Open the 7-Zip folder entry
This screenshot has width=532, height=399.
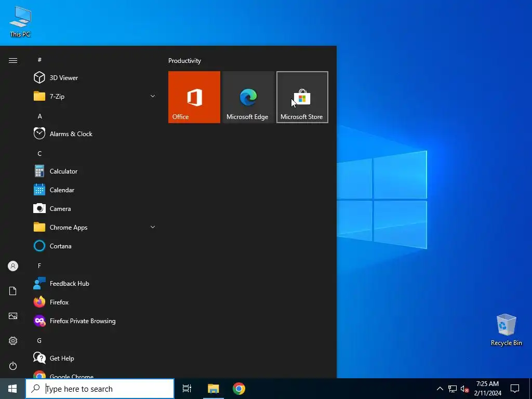pos(95,96)
